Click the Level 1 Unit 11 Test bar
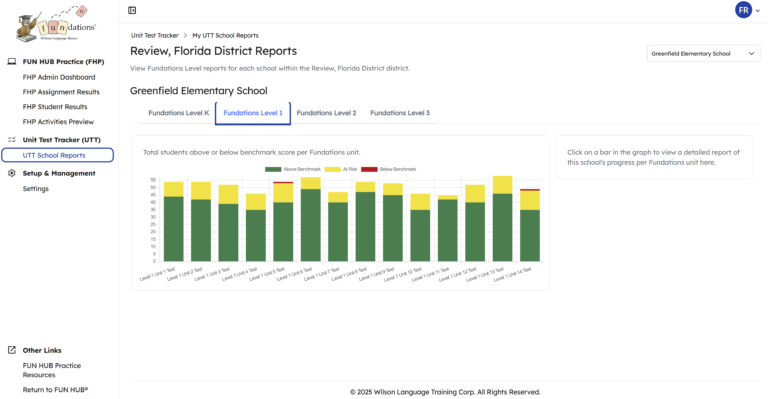The height and width of the screenshot is (399, 768). click(x=448, y=228)
